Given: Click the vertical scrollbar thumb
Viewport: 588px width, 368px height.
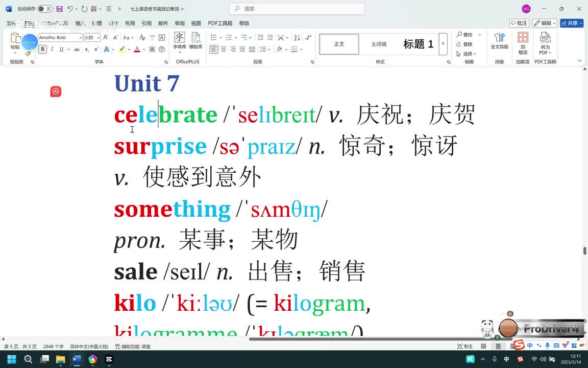Looking at the screenshot, I should 584,251.
